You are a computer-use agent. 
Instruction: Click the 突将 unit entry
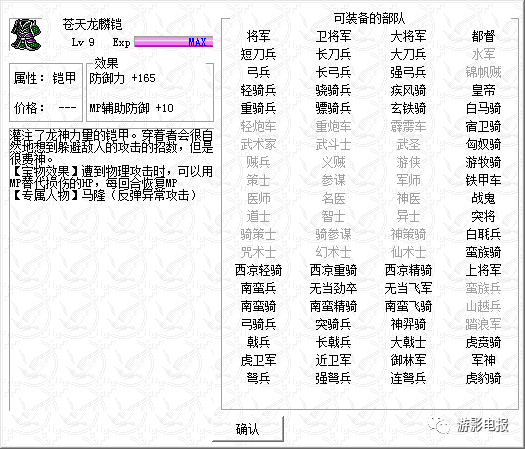point(483,217)
